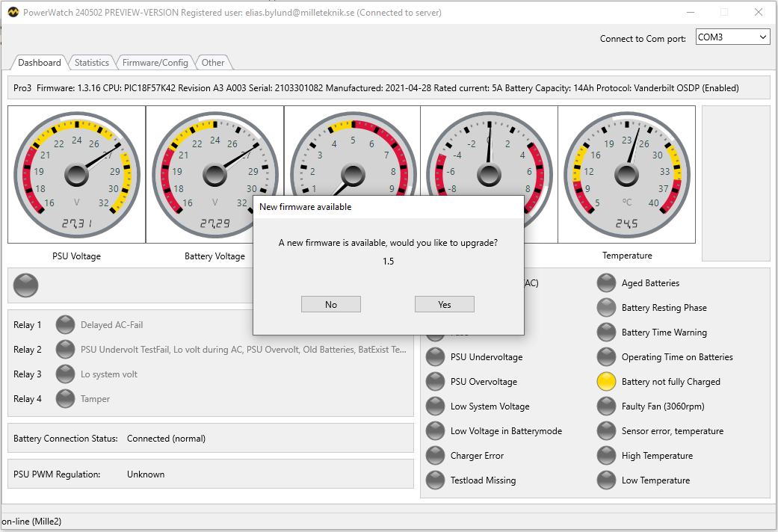This screenshot has width=778, height=532.
Task: Click the Relay 1 Delayed AC-Fail indicator
Action: [x=66, y=325]
